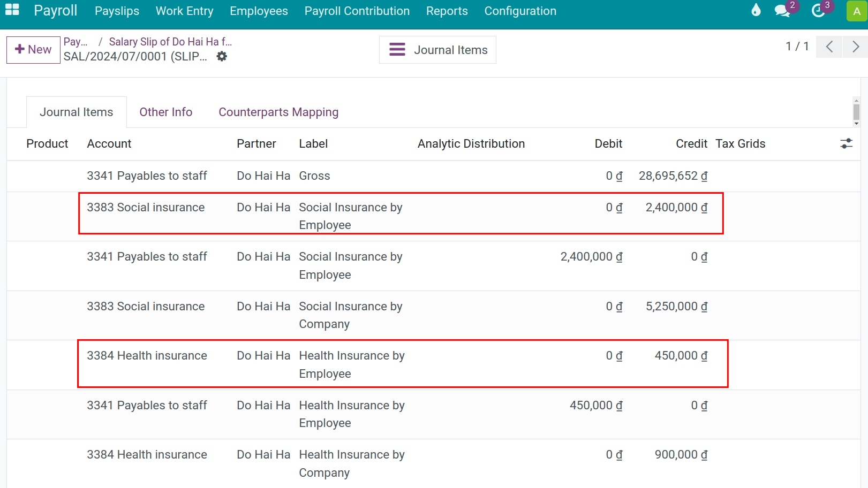This screenshot has height=488, width=868.
Task: Click the Journal Items smart button
Action: click(437, 50)
